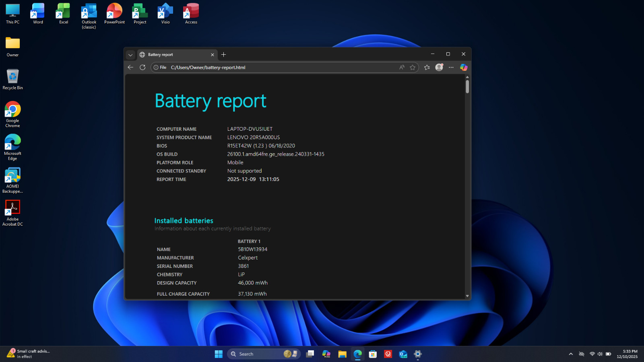
Task: Open Microsoft 365 Copilot taskbar icon
Action: (326, 354)
